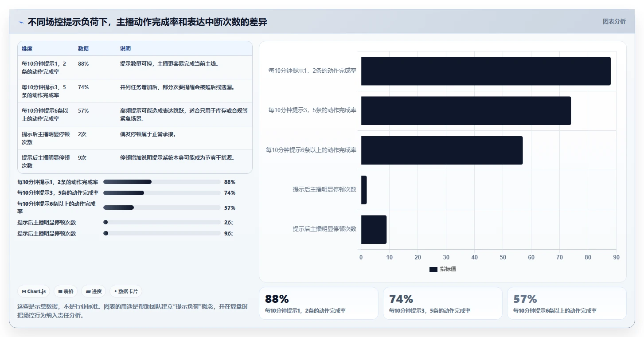Click the 88% value next to its progress bar
Image resolution: width=644 pixels, height=337 pixels.
230,182
